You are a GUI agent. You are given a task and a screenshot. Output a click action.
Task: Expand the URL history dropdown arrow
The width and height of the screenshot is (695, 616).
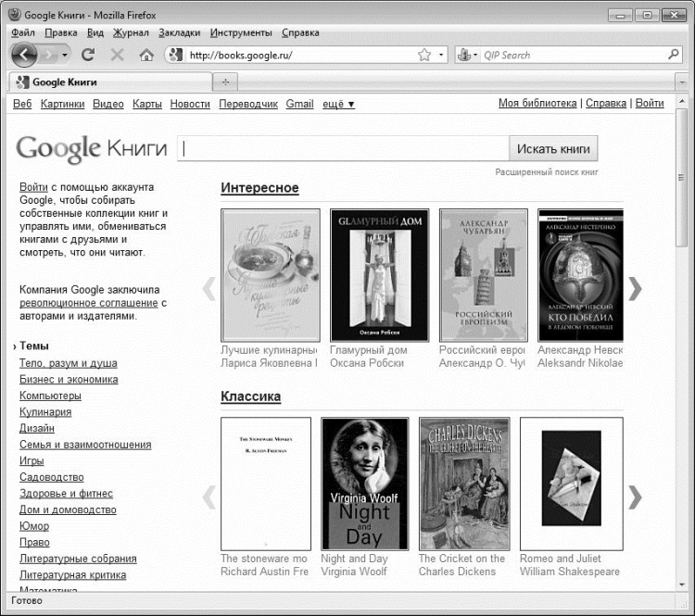[441, 55]
